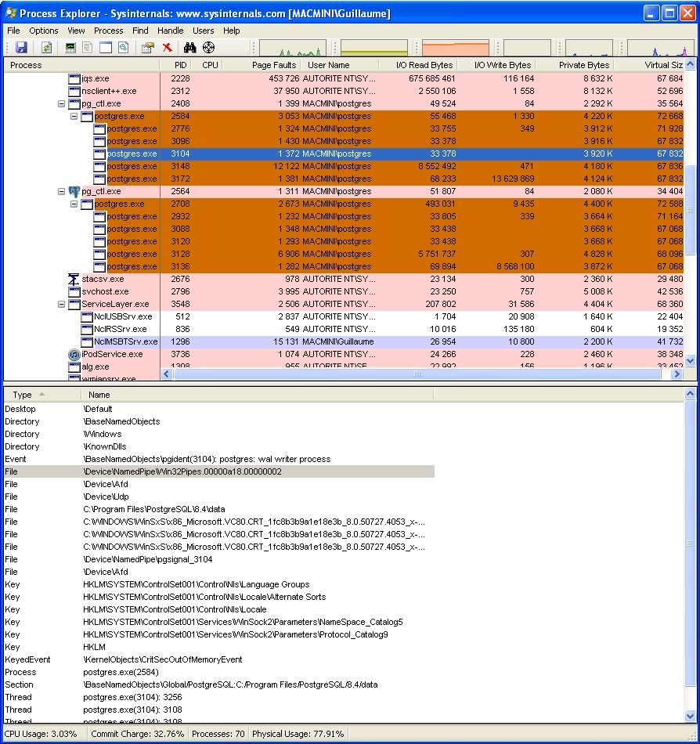The image size is (700, 744).
Task: Open the File menu
Action: click(x=13, y=31)
